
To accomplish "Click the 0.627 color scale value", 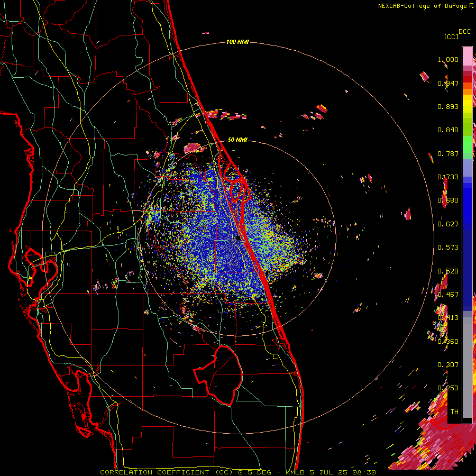I will (x=448, y=224).
